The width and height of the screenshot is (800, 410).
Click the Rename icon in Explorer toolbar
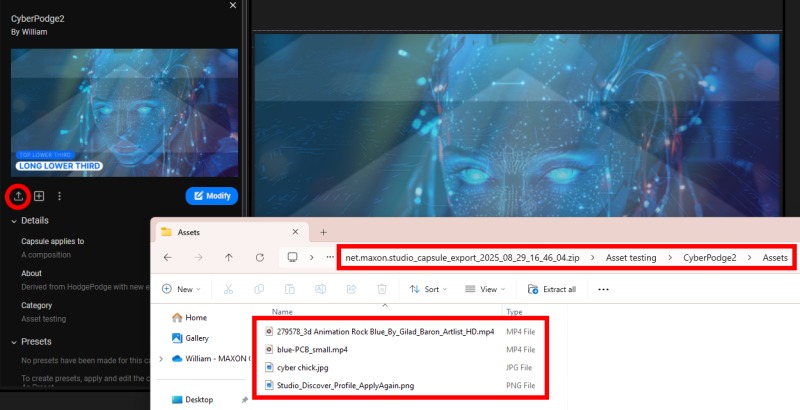(x=320, y=289)
